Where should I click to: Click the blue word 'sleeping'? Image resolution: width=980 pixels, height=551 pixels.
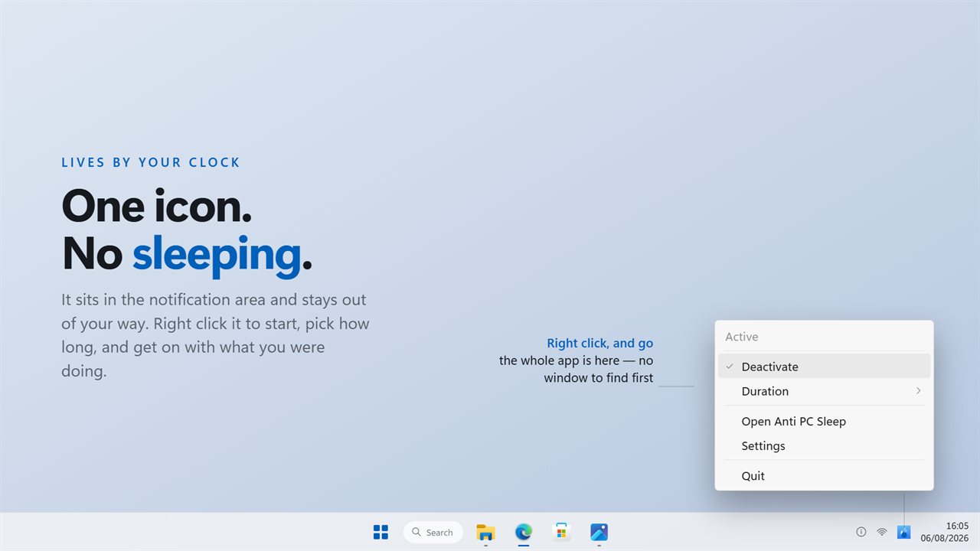click(x=217, y=256)
